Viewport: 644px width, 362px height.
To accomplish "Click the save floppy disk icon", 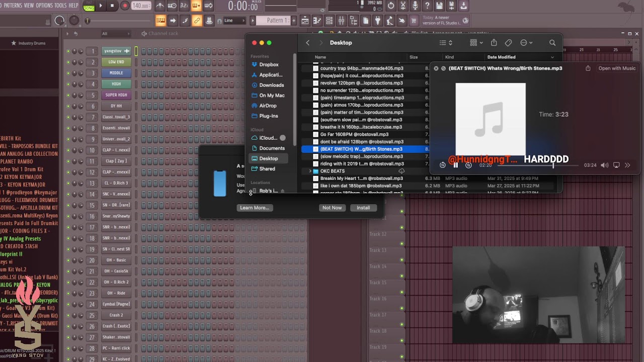I will pyautogui.click(x=439, y=6).
